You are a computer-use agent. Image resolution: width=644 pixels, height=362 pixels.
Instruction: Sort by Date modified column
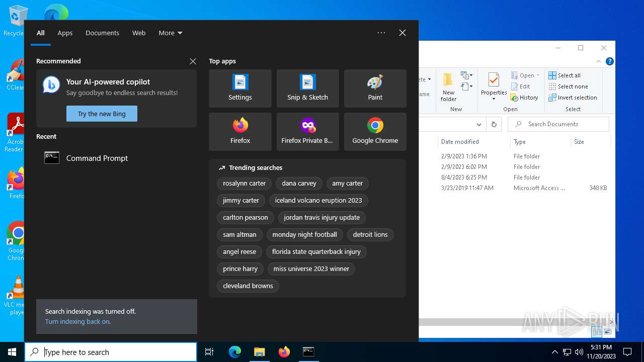[x=473, y=142]
